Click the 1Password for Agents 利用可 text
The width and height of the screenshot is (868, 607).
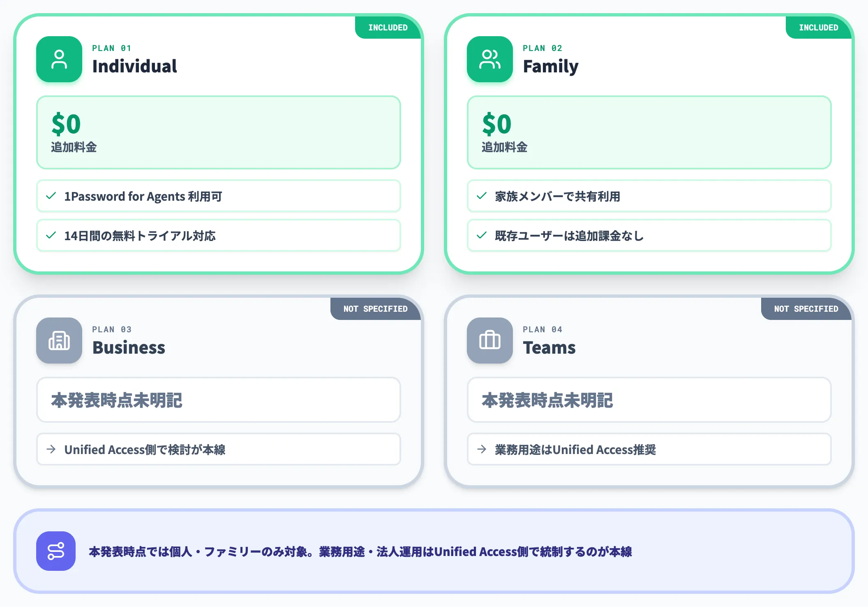coord(143,197)
